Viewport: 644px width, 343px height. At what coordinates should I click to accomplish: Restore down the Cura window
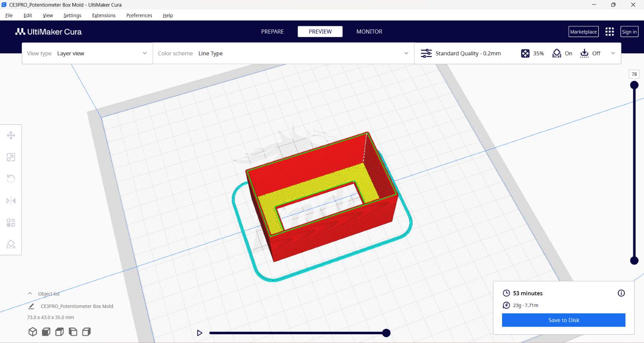(613, 5)
